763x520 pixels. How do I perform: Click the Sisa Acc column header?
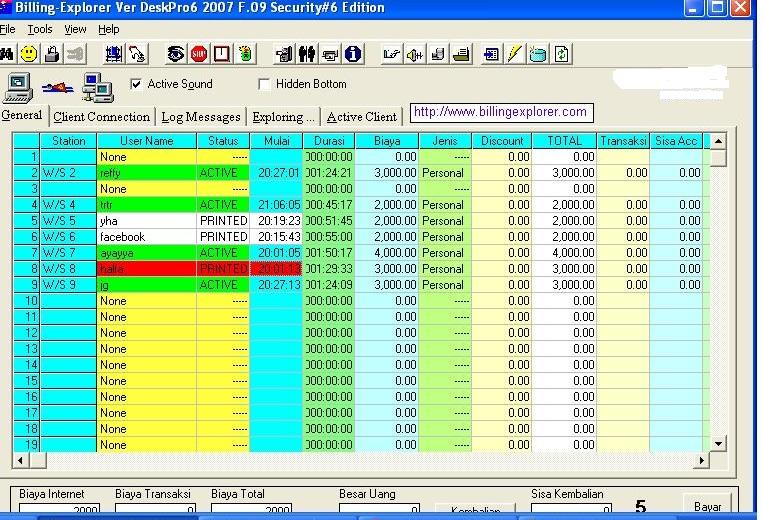tap(676, 141)
